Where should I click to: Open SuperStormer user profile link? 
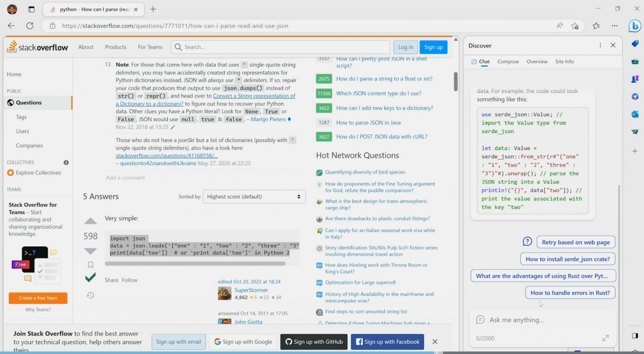(x=251, y=290)
